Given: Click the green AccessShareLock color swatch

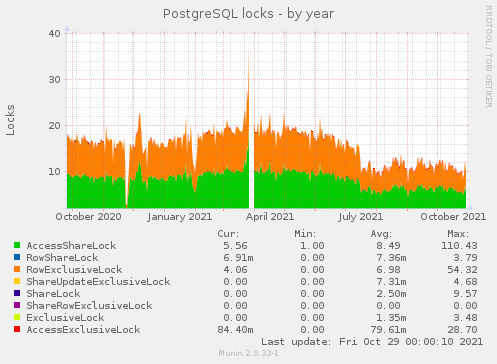Looking at the screenshot, I should pyautogui.click(x=17, y=245).
